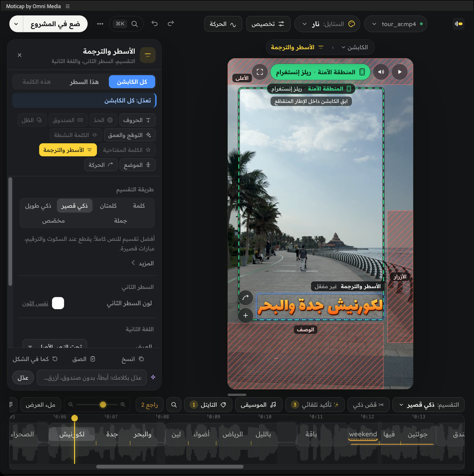Redo the last action
The width and height of the screenshot is (474, 476).
pyautogui.click(x=171, y=24)
